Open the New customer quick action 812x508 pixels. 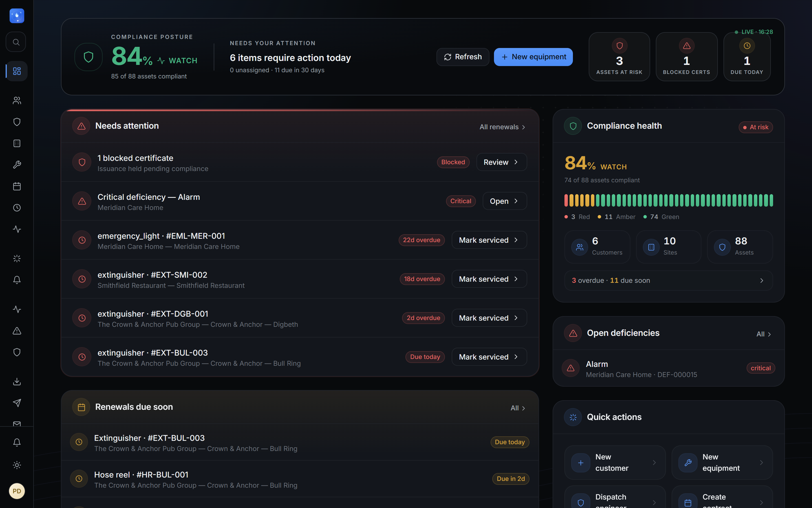(615, 463)
